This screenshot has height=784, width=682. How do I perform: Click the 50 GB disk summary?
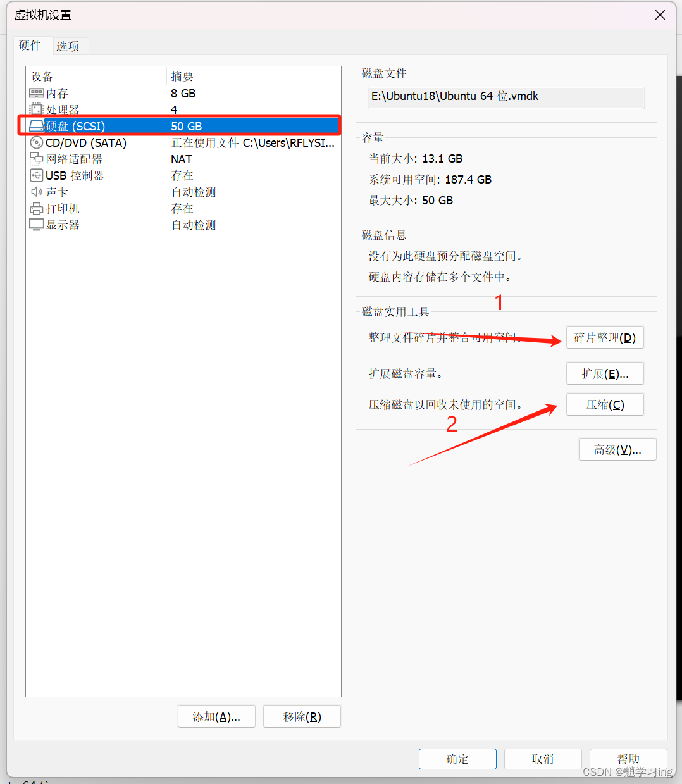(x=187, y=126)
